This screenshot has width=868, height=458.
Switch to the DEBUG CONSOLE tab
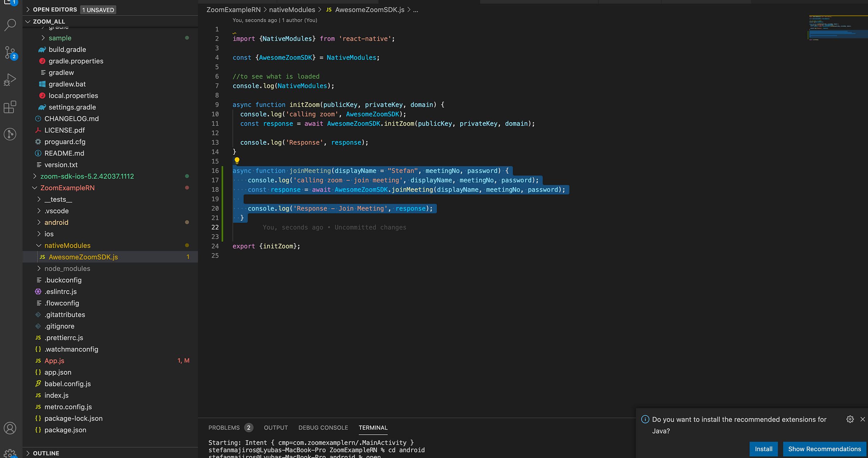tap(323, 428)
